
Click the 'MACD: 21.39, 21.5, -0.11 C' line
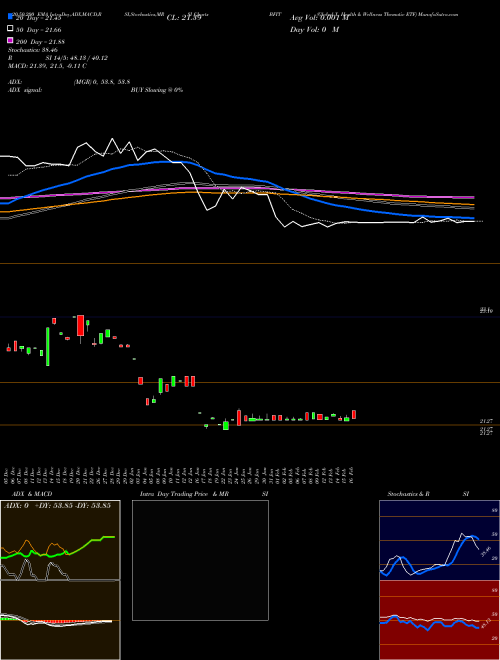(x=47, y=66)
